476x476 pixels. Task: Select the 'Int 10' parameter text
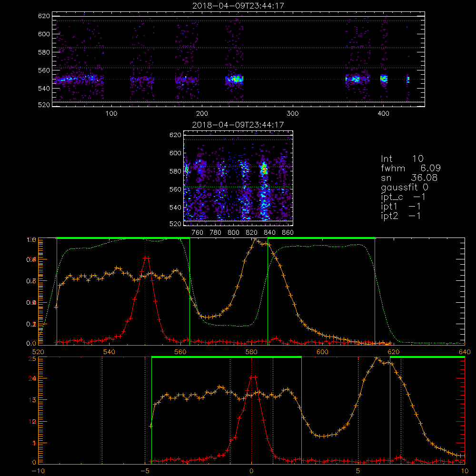point(402,159)
